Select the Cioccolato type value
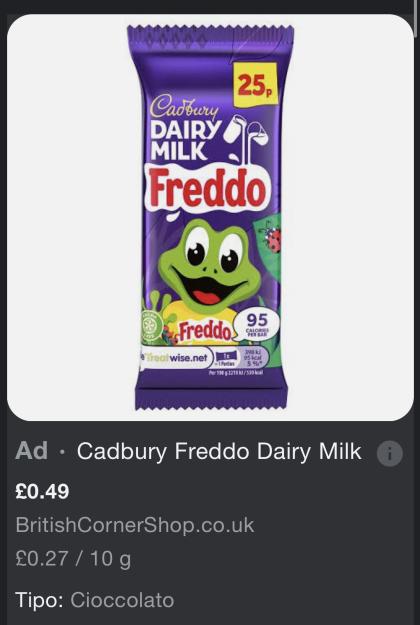The width and height of the screenshot is (420, 625). [x=122, y=600]
